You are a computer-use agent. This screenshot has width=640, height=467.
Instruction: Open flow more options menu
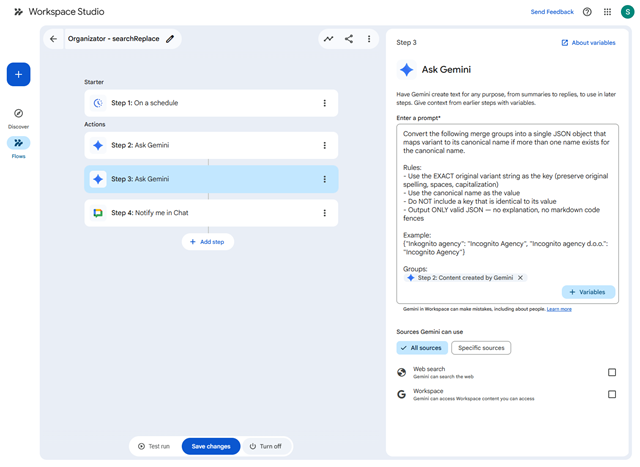[x=369, y=39]
